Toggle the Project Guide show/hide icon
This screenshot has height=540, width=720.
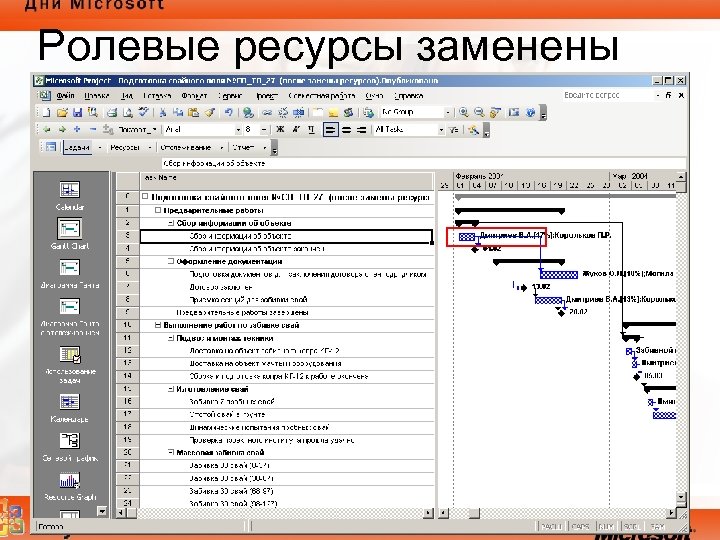(x=51, y=147)
